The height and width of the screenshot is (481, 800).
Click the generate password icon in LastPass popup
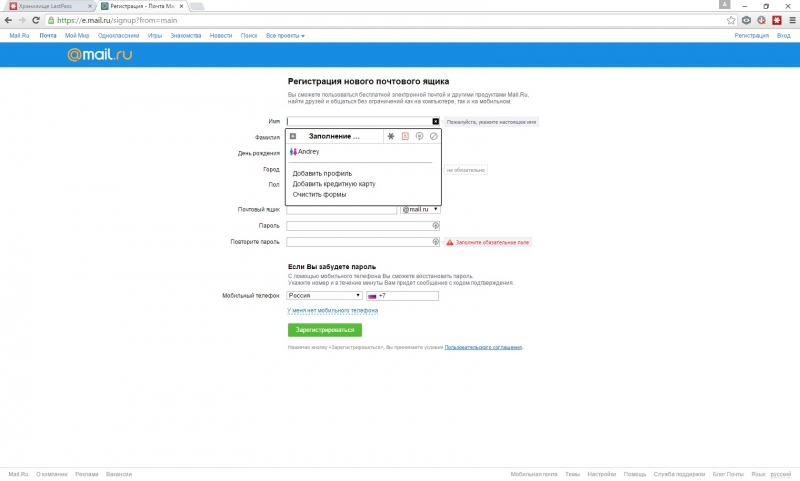pos(419,136)
